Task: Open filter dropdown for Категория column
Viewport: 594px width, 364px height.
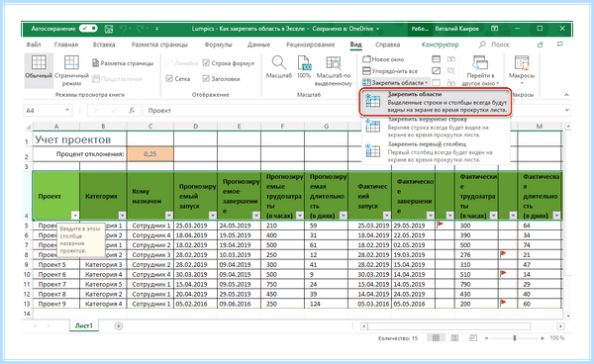Action: tap(122, 216)
